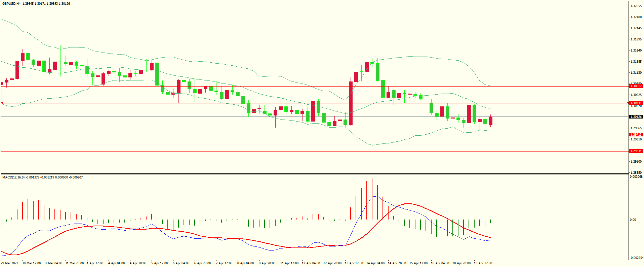Click the 4 Apr 20:00 time label
The height and width of the screenshot is (267, 644).
(138, 263)
